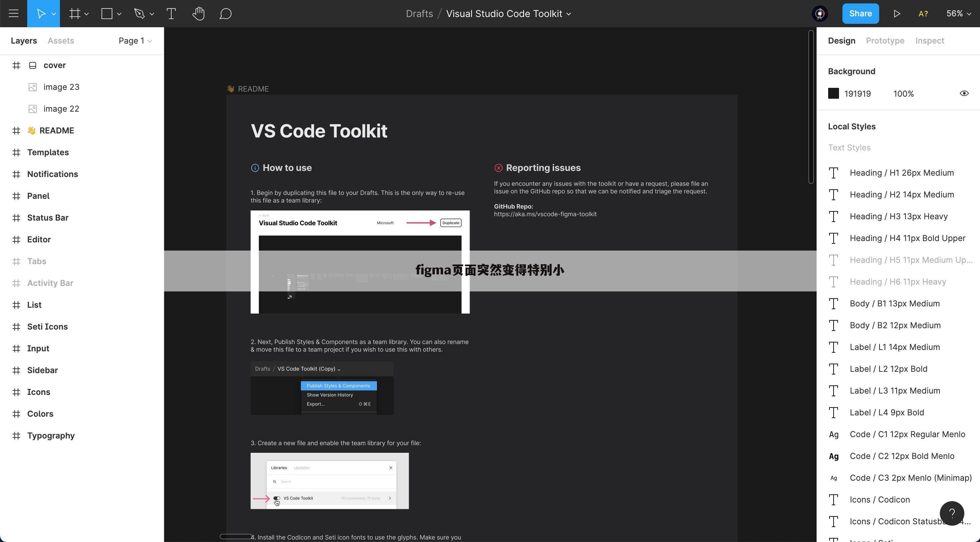The width and height of the screenshot is (980, 542).
Task: Click the user avatar in toolbar
Action: [820, 14]
